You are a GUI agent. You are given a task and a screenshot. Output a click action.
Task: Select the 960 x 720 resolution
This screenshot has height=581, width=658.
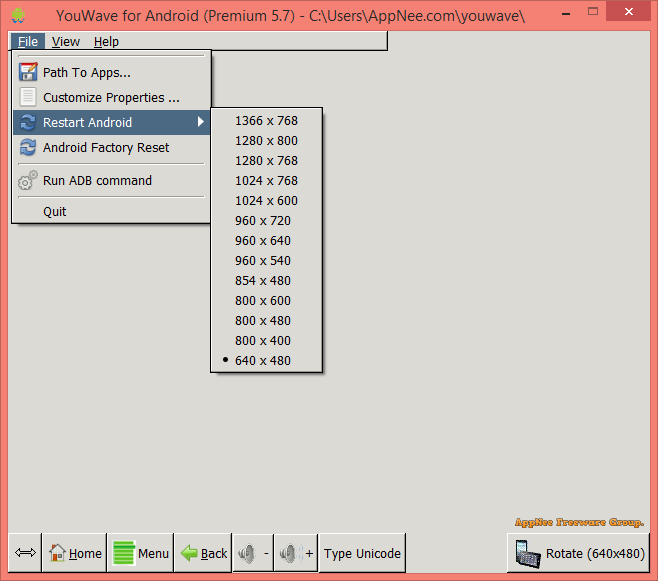[266, 221]
